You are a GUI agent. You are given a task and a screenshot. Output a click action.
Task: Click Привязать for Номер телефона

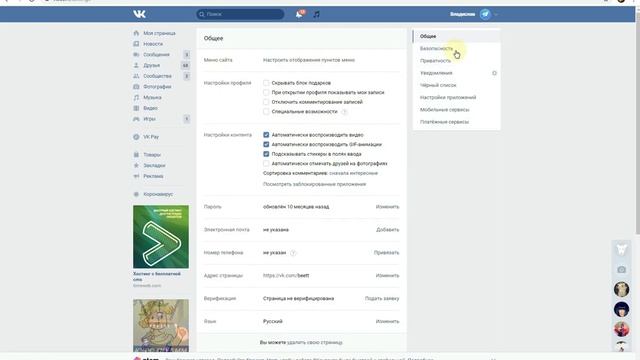386,253
